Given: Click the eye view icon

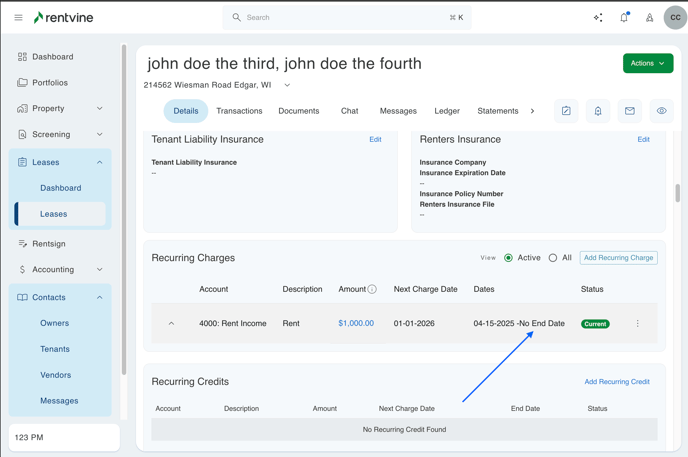Looking at the screenshot, I should pyautogui.click(x=661, y=111).
